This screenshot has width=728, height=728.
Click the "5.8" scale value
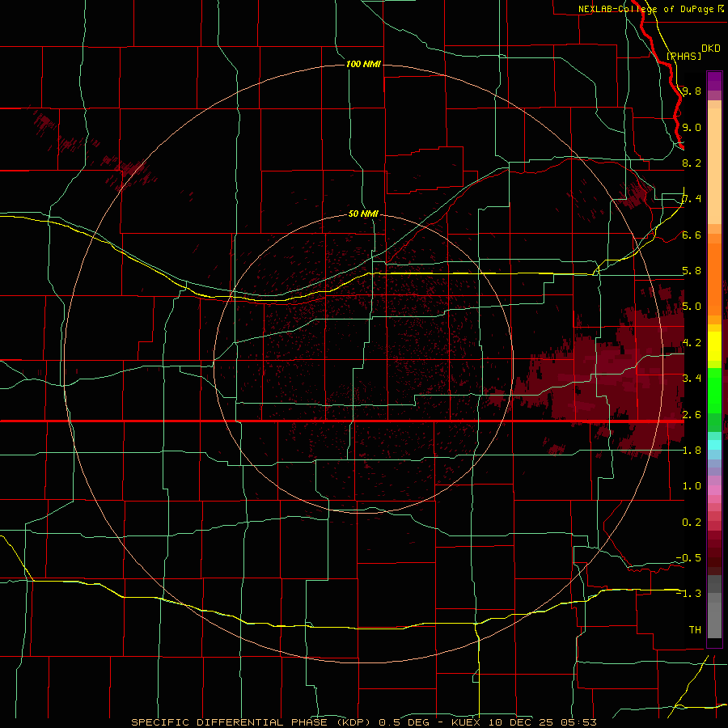[x=692, y=270]
